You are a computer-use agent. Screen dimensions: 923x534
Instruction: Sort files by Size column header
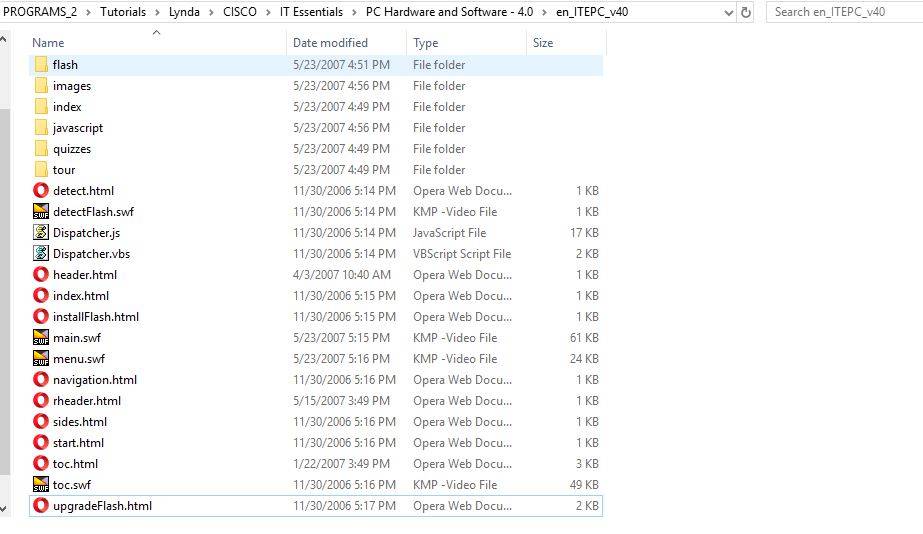pos(566,42)
